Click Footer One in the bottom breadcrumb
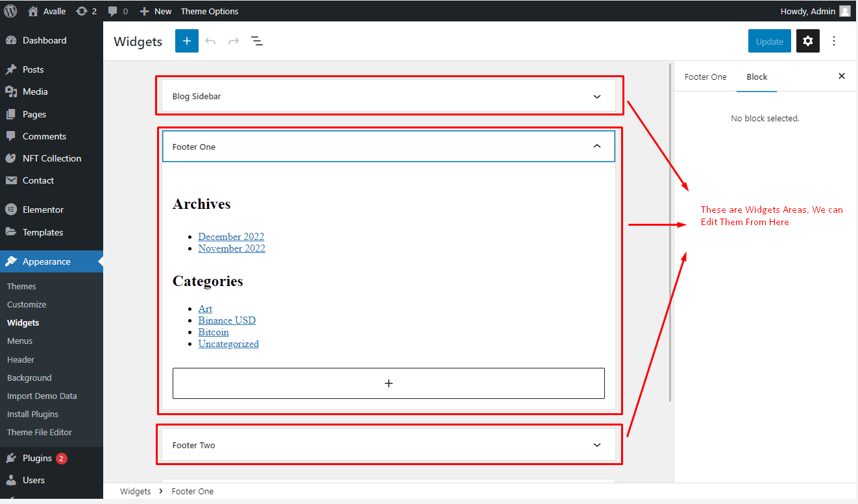 click(x=193, y=492)
